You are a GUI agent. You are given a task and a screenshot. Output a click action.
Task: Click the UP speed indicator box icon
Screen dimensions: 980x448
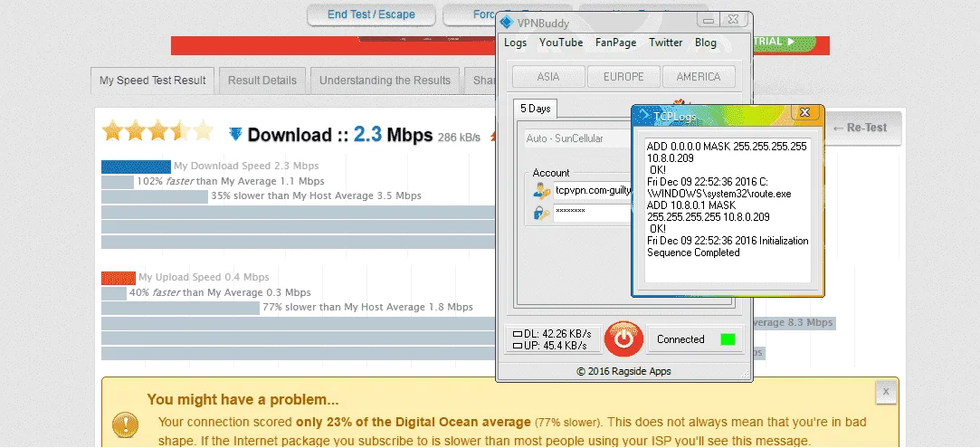point(517,346)
